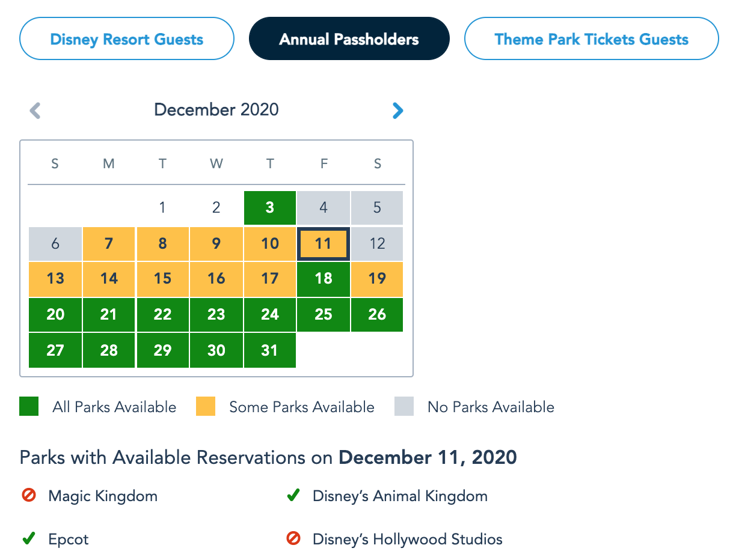This screenshot has height=560, width=730.
Task: Switch to Disney Resort Guests tab
Action: click(127, 40)
